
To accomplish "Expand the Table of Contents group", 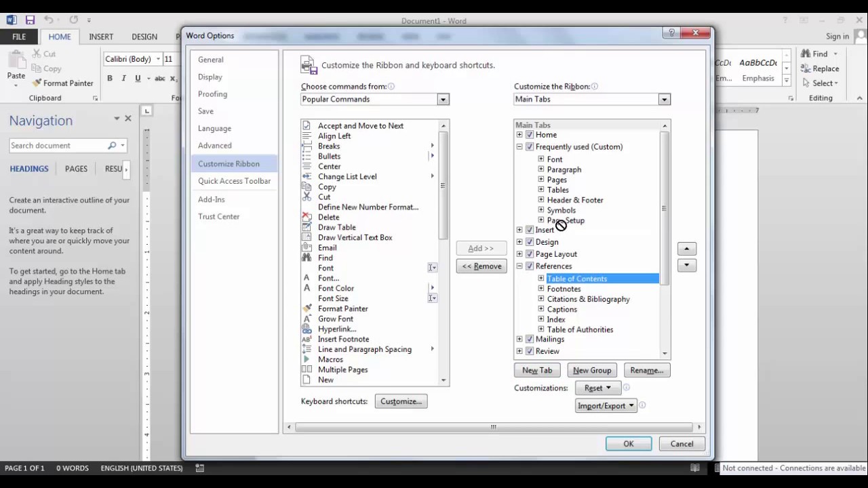I will 541,279.
